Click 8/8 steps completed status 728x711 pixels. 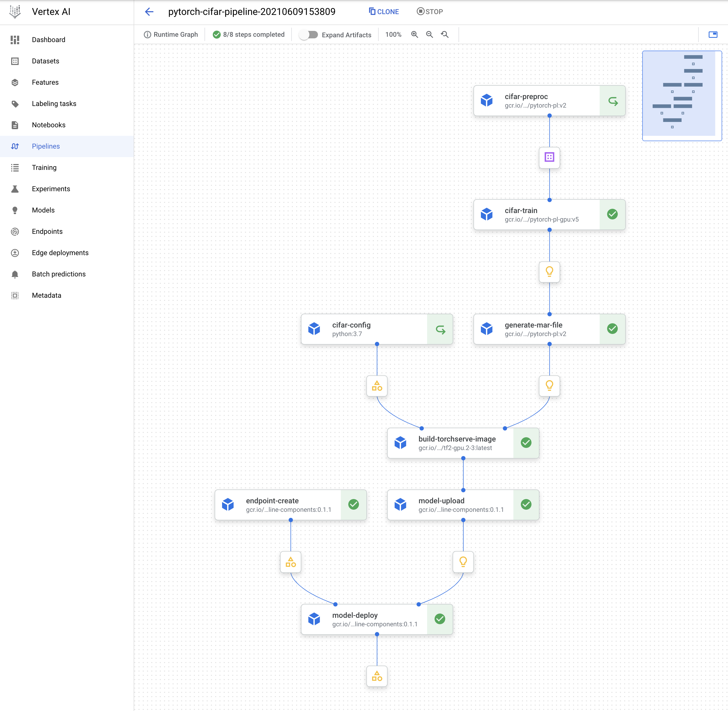pyautogui.click(x=249, y=34)
